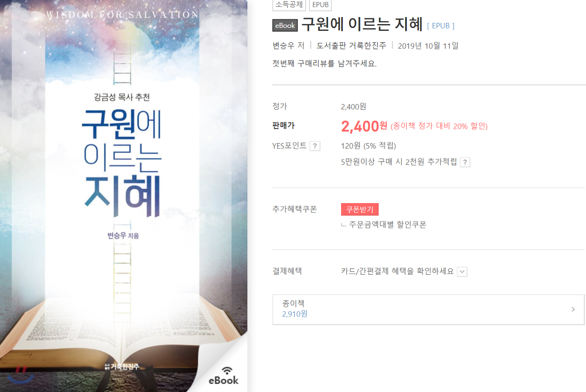Click the 쿠폰받기 button

359,209
